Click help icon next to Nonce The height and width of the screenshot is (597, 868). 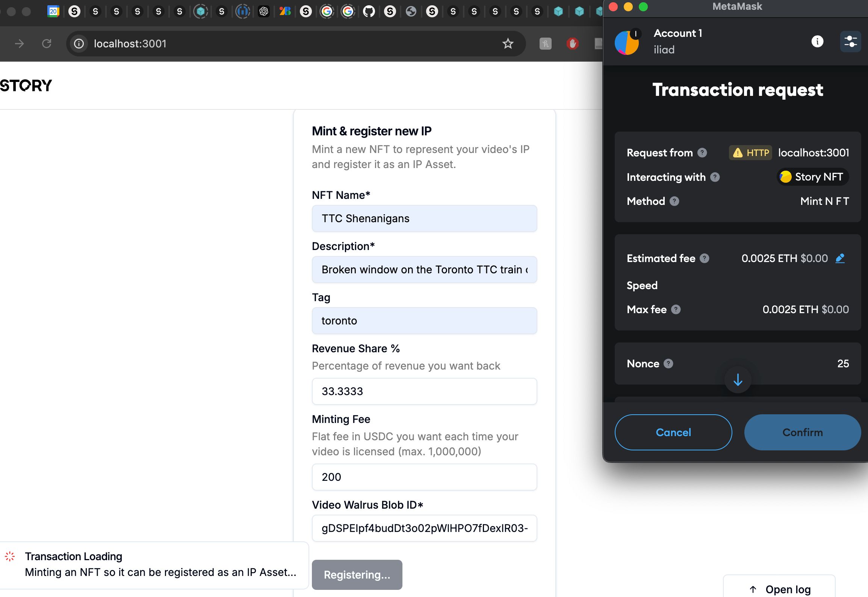pyautogui.click(x=668, y=364)
